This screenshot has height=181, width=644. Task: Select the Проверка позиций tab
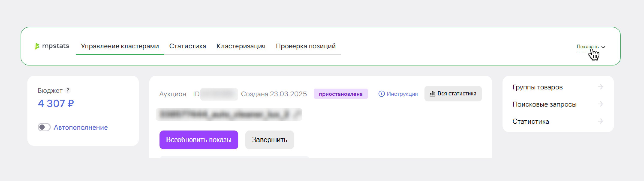(x=305, y=46)
